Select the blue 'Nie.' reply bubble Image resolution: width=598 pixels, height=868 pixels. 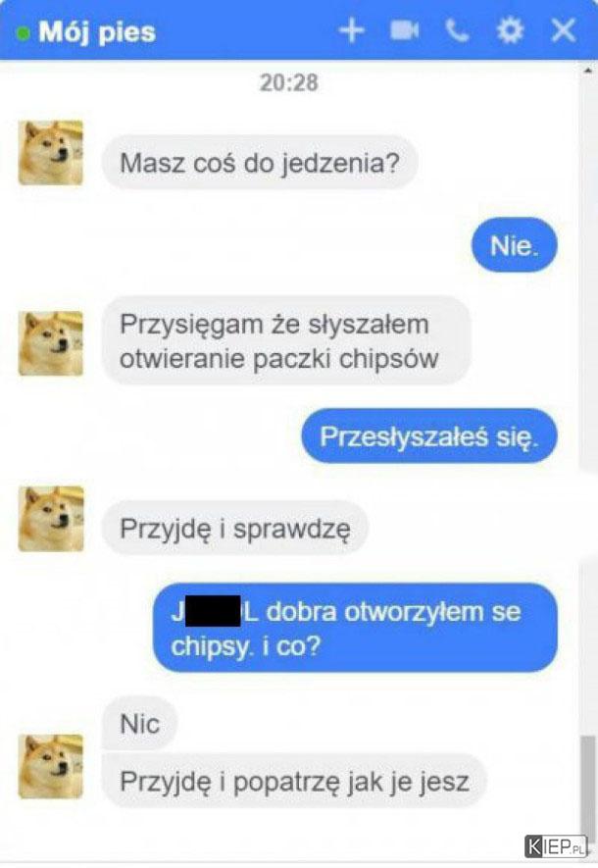514,245
